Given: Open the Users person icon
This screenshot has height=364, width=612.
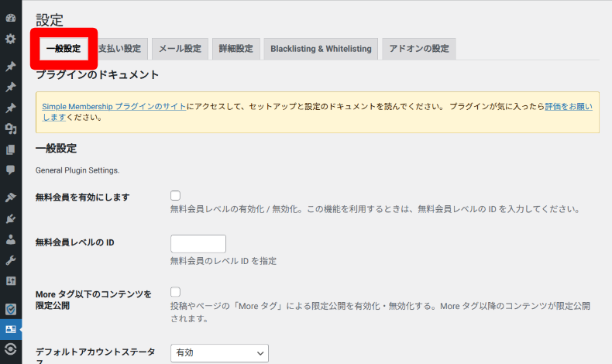Looking at the screenshot, I should [x=11, y=239].
